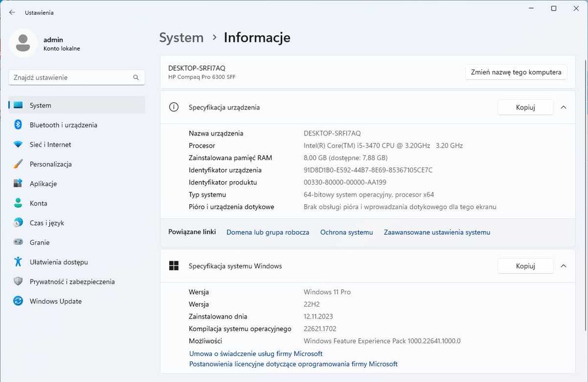
Task: Open Domena lub grupa robocza link
Action: pyautogui.click(x=268, y=232)
